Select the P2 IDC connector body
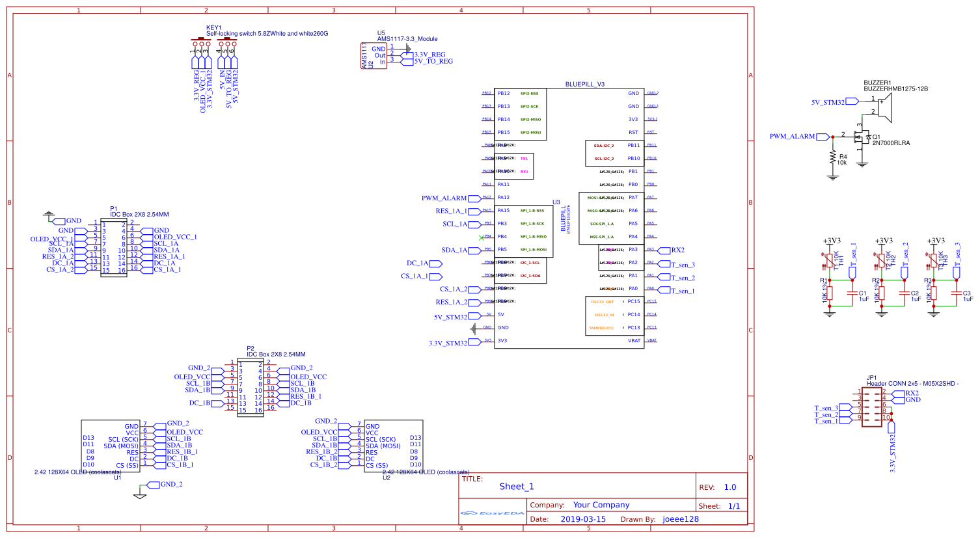This screenshot has width=980, height=538. 251,387
